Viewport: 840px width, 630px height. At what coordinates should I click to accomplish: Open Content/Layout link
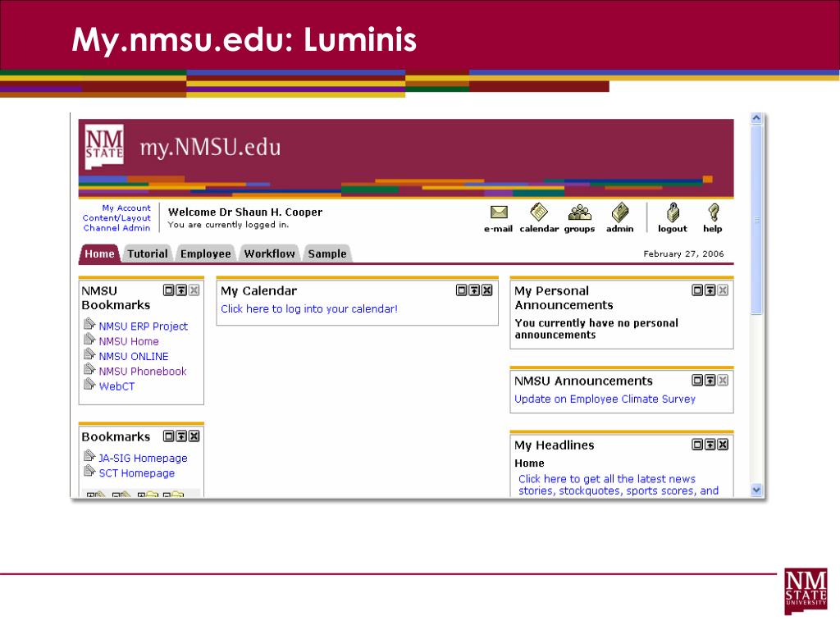point(116,218)
